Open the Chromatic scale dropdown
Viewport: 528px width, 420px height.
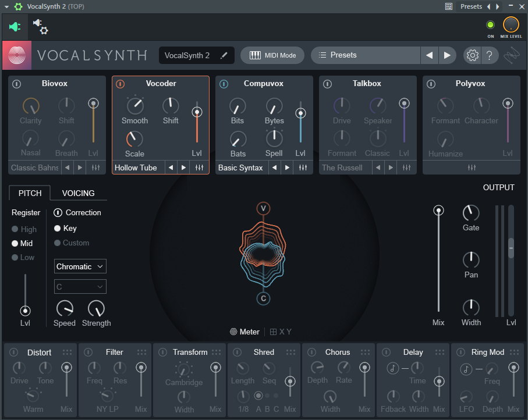pyautogui.click(x=80, y=266)
